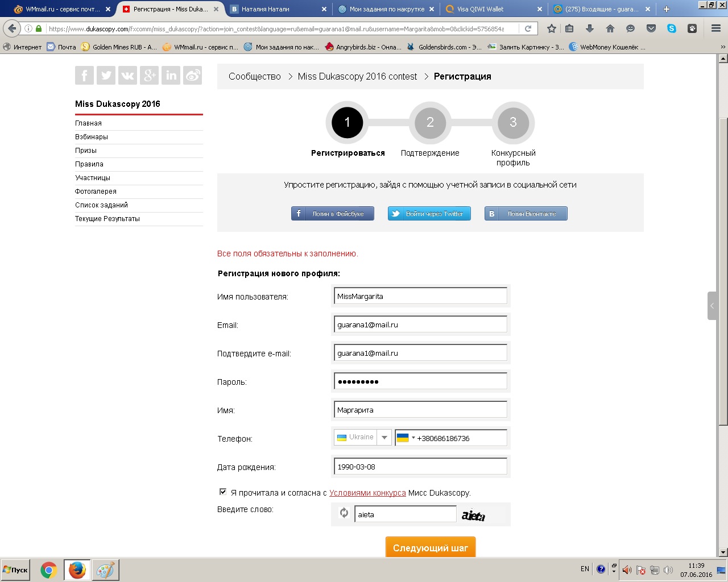Click the username field MissMargarita
This screenshot has width=728, height=582.
[420, 296]
